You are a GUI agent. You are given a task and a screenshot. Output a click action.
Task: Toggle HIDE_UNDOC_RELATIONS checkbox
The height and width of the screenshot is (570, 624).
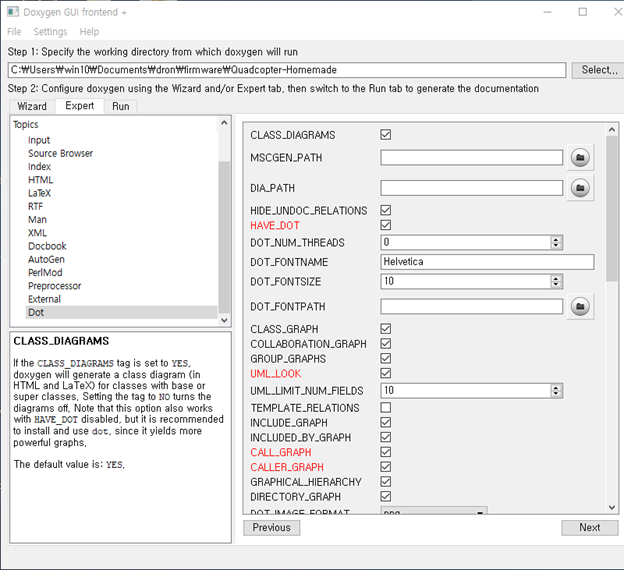[386, 210]
